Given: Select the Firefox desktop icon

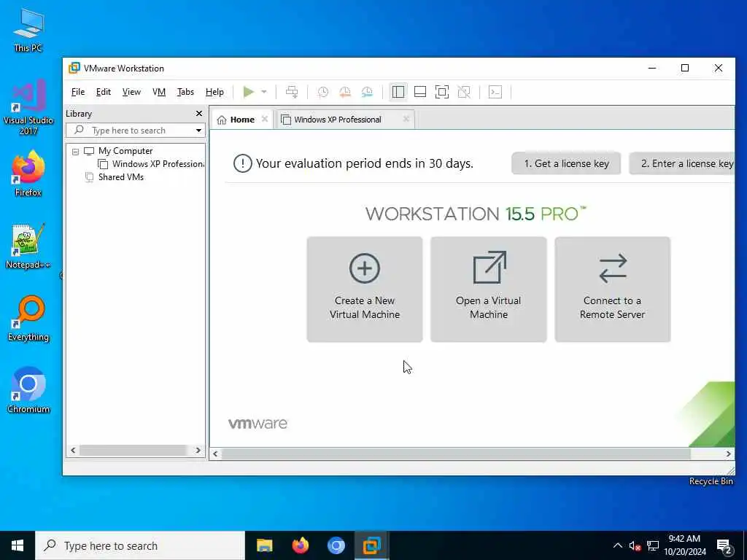Looking at the screenshot, I should (x=28, y=174).
